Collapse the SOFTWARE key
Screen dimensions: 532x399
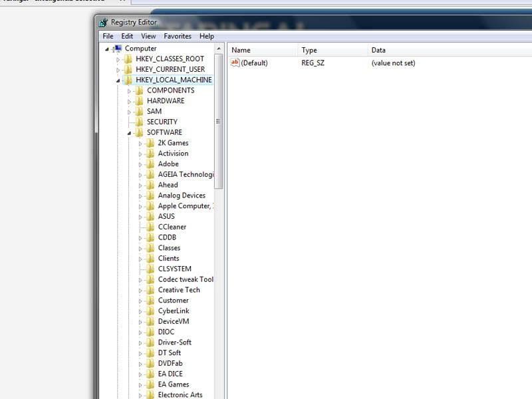click(x=129, y=134)
